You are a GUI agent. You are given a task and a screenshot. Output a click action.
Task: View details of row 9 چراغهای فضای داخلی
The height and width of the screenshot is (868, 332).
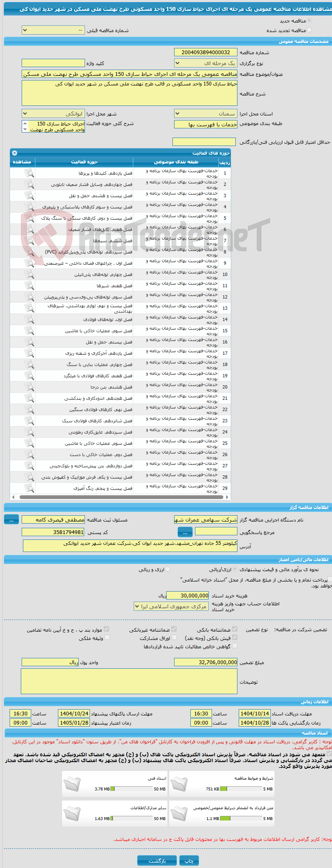pyautogui.click(x=29, y=263)
